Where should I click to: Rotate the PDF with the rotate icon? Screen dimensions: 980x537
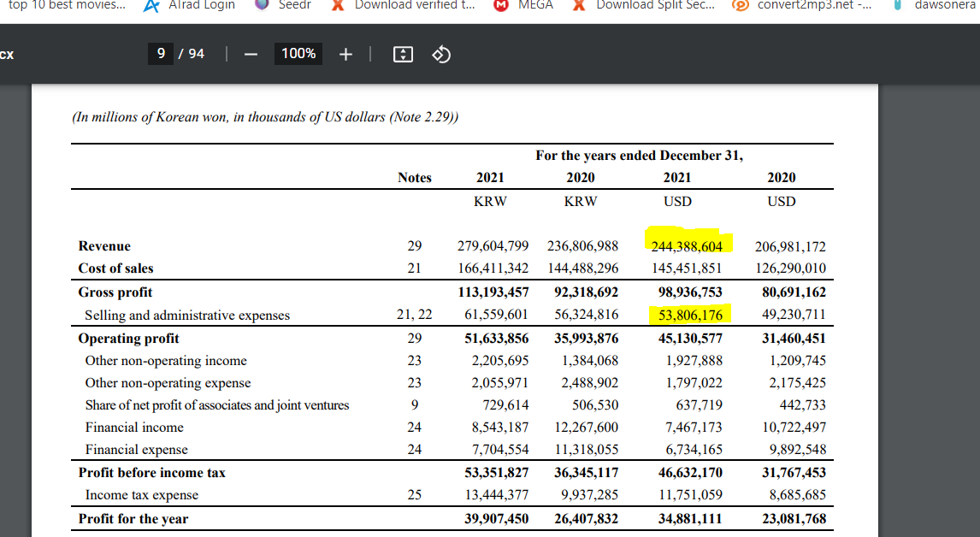(x=441, y=55)
